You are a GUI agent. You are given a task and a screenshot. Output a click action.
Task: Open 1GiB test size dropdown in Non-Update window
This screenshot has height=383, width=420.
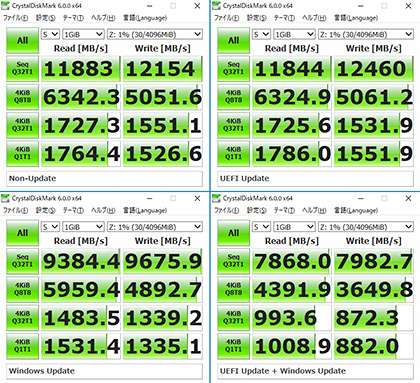pos(83,34)
